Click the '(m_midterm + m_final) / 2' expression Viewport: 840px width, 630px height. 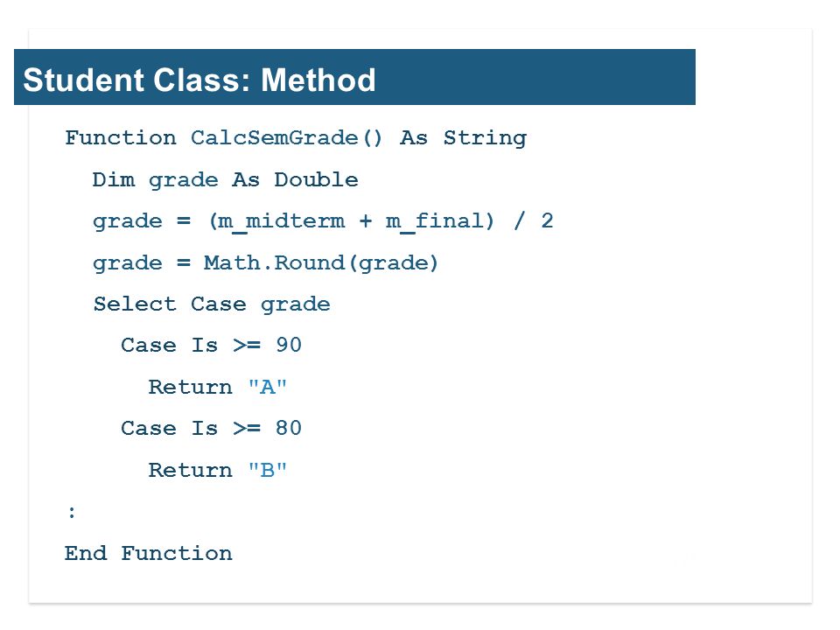pos(381,221)
